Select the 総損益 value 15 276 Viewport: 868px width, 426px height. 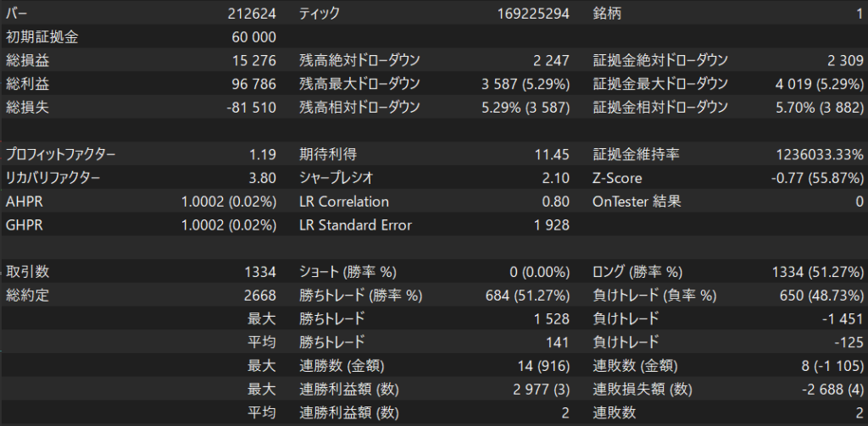point(253,61)
